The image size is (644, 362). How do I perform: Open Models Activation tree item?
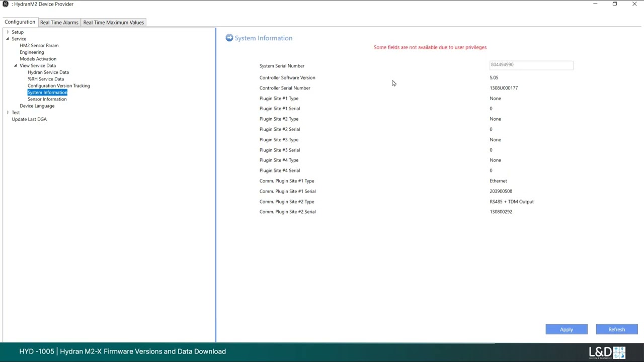pos(38,59)
